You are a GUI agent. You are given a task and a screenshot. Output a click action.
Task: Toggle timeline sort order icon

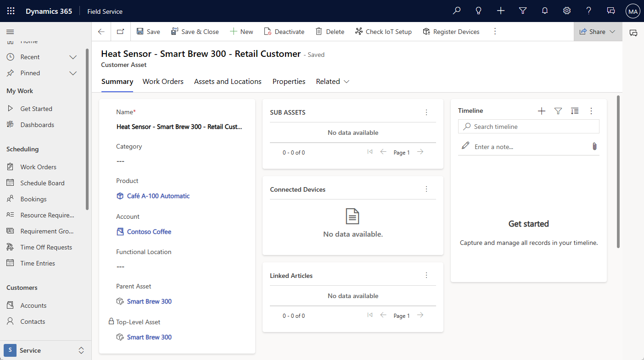click(x=575, y=111)
